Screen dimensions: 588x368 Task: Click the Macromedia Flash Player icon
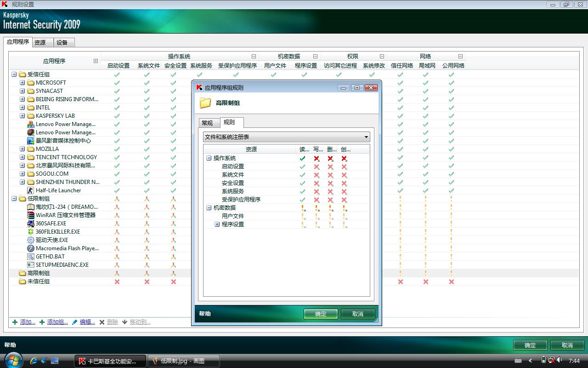tap(31, 248)
